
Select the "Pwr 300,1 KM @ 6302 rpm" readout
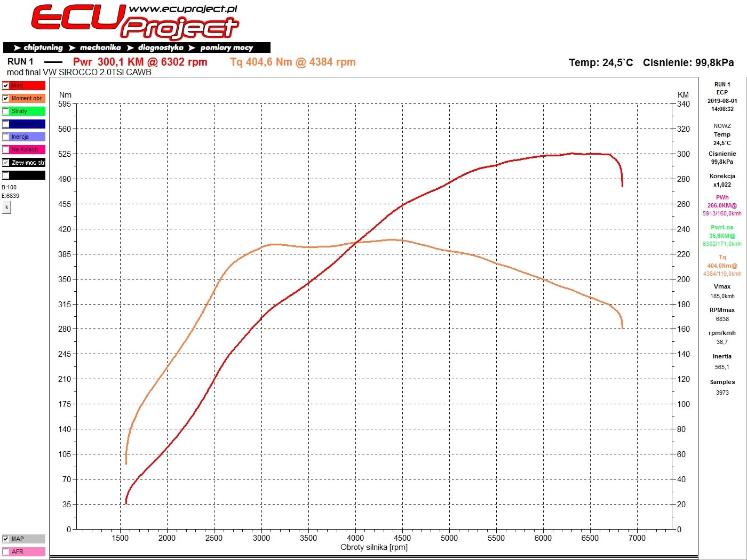click(140, 62)
